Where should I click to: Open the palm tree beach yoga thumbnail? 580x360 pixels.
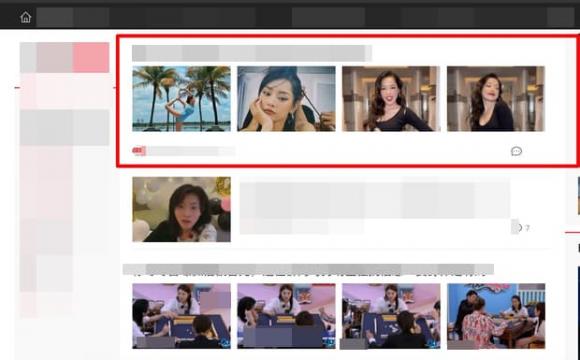click(181, 99)
